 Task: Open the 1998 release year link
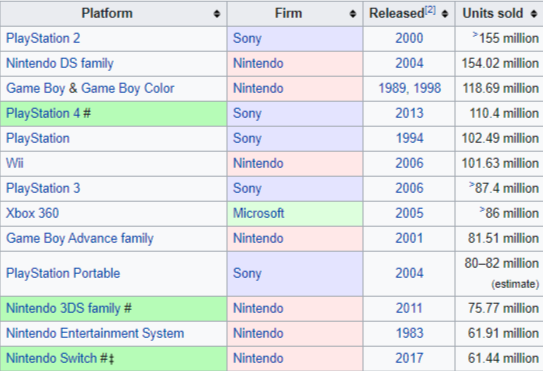427,88
